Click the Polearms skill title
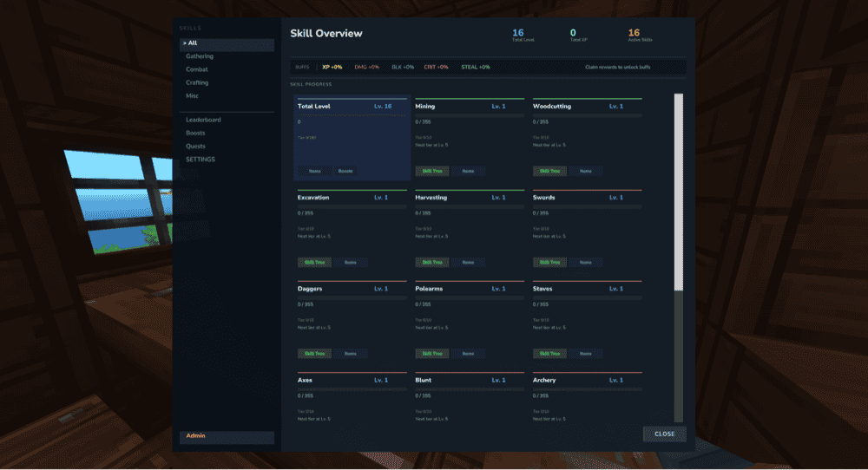This screenshot has width=868, height=470. pos(429,289)
